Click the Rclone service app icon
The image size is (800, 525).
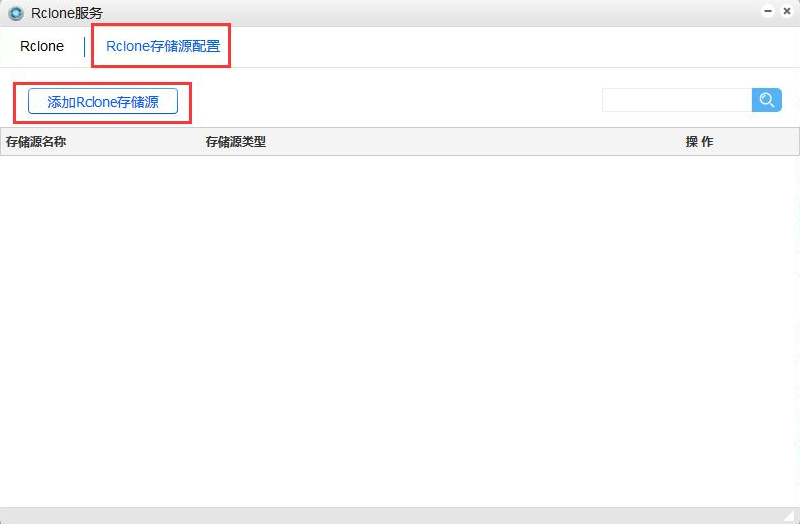15,13
